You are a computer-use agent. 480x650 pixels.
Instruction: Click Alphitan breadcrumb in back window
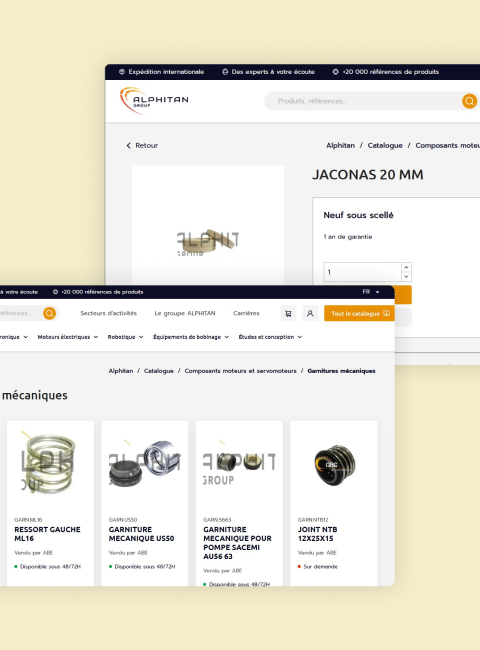[340, 146]
